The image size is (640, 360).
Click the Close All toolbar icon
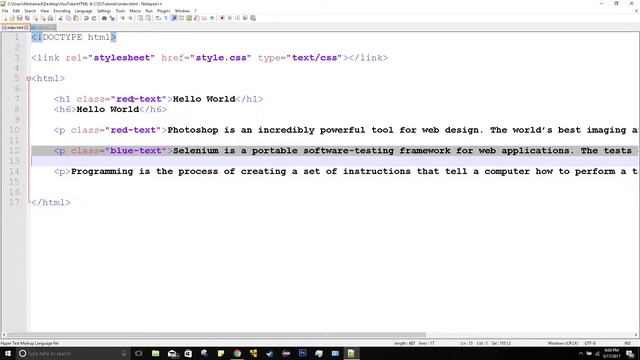tap(43, 18)
